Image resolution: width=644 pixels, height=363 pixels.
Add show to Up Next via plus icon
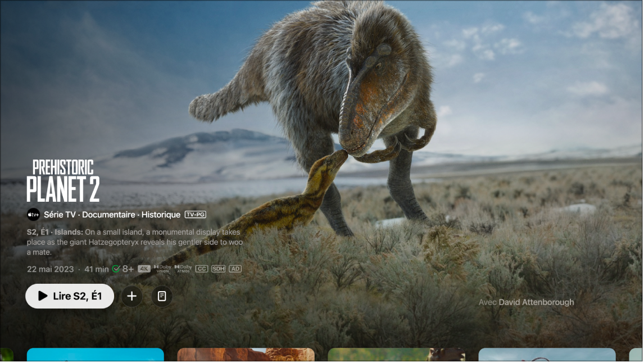pyautogui.click(x=132, y=296)
